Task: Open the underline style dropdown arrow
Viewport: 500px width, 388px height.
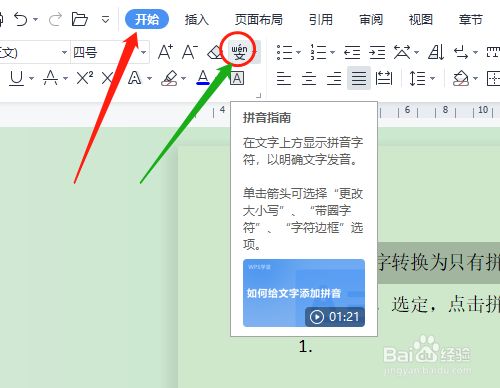Action: pos(31,79)
